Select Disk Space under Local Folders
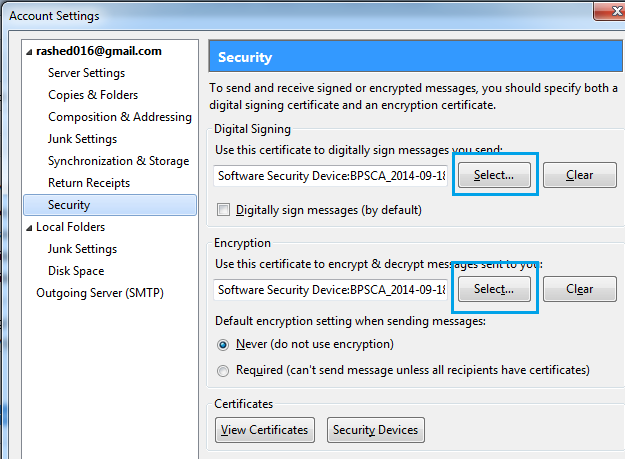 coord(76,271)
